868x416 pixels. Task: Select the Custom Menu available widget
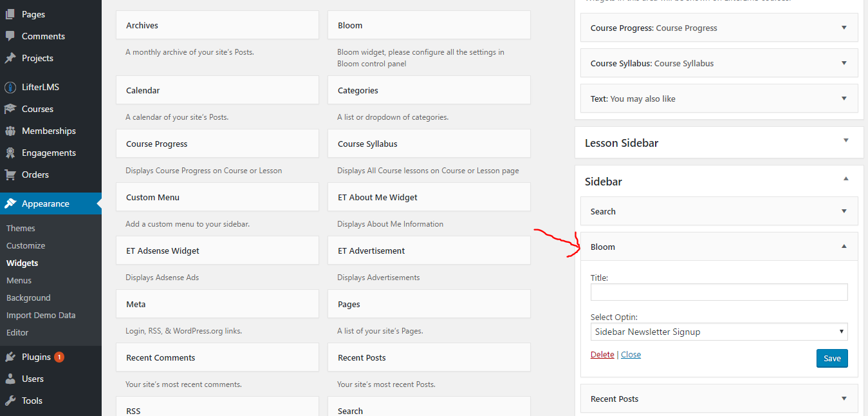(217, 197)
